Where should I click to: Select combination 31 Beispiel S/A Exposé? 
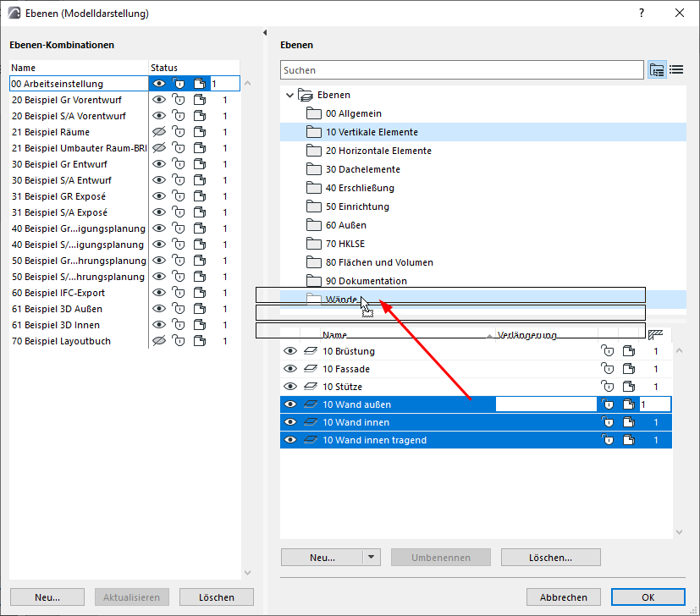(60, 212)
